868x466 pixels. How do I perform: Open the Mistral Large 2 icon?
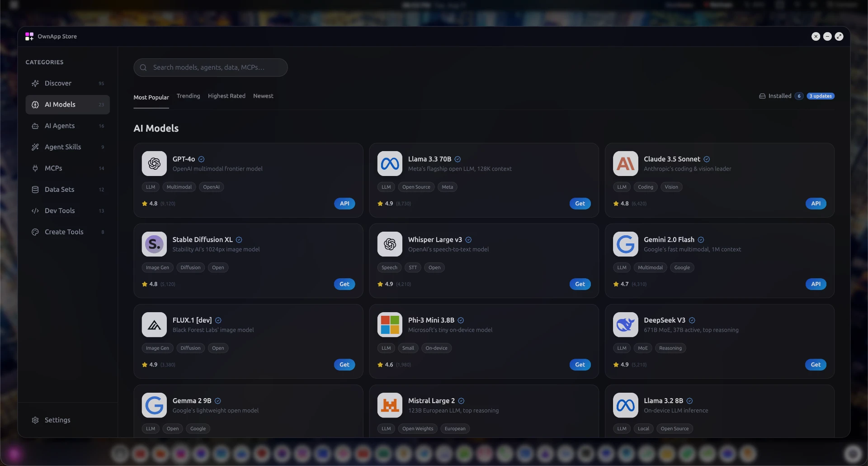pos(390,405)
